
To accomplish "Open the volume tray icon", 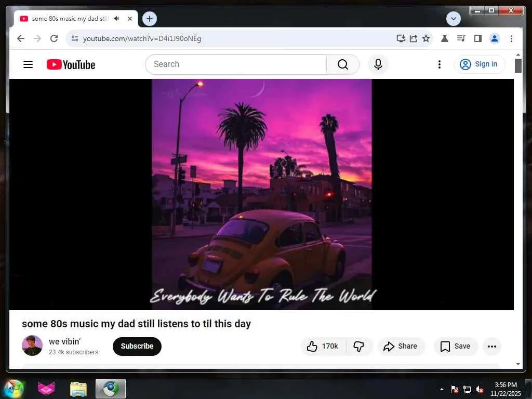I will (x=480, y=389).
